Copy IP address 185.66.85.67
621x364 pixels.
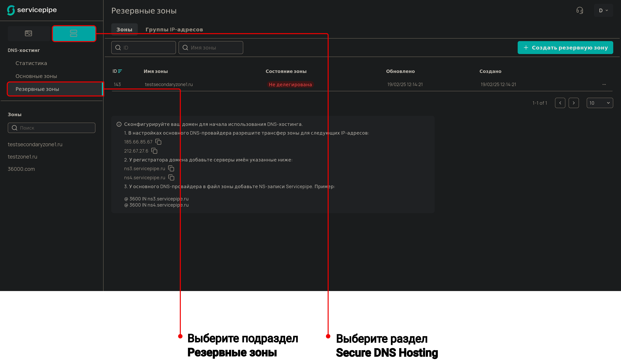(158, 142)
